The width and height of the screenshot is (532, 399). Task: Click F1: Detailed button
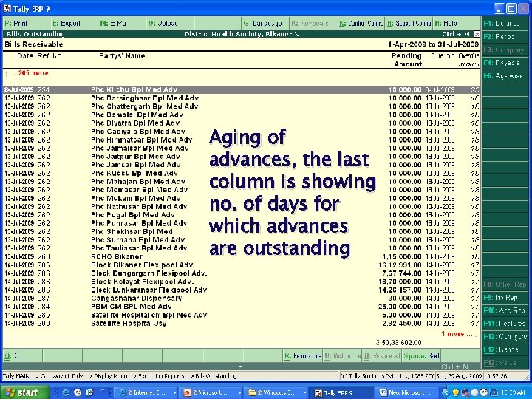point(505,24)
